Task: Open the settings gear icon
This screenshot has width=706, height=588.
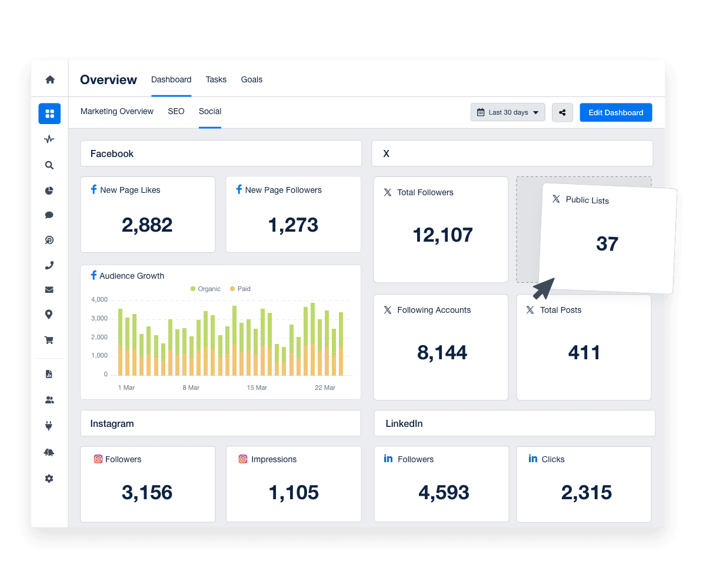Action: coord(49,478)
